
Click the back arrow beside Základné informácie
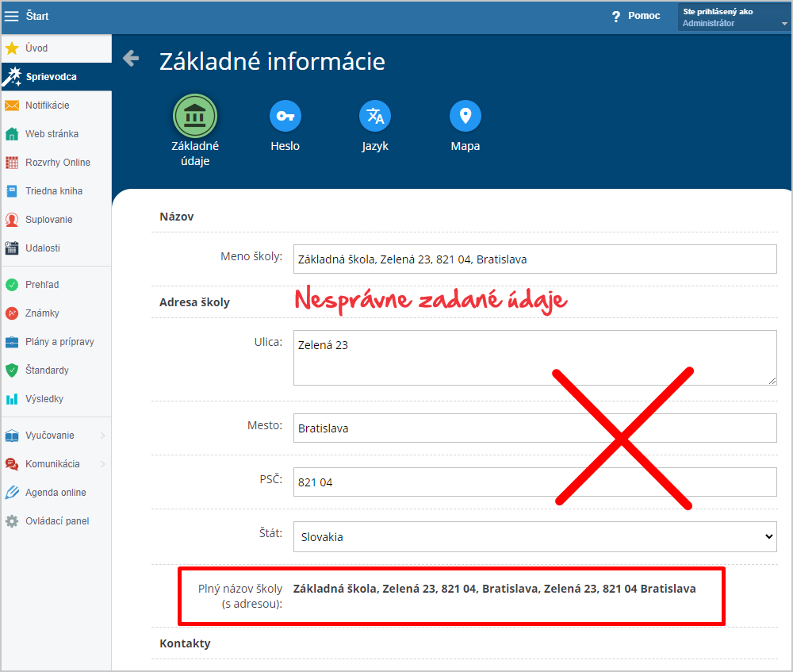131,58
